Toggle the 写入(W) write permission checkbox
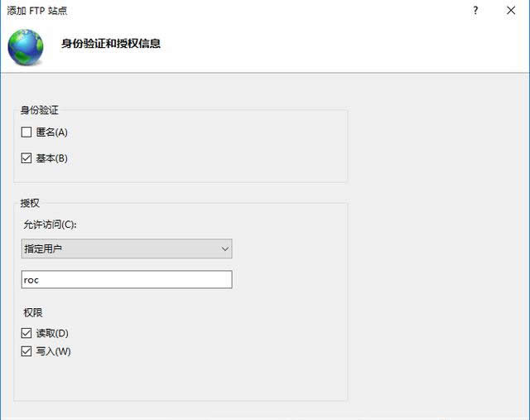This screenshot has width=530, height=420. pos(26,351)
